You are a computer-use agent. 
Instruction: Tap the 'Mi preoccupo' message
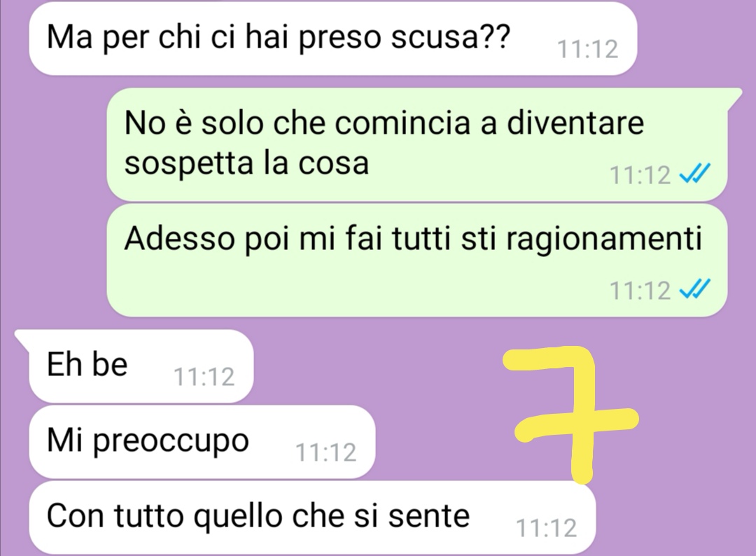[x=202, y=442]
